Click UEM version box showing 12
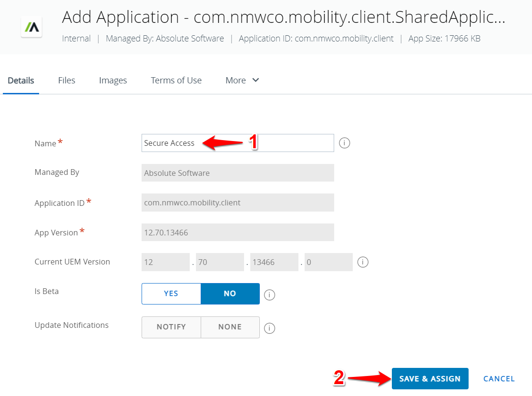The height and width of the screenshot is (396, 532). coord(165,262)
